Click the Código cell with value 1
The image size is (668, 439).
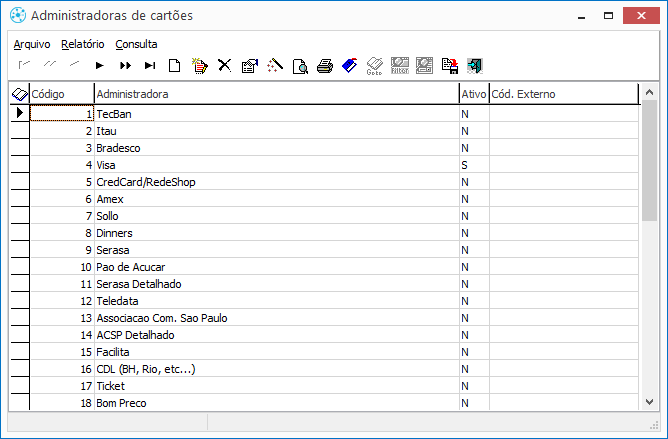pyautogui.click(x=62, y=113)
